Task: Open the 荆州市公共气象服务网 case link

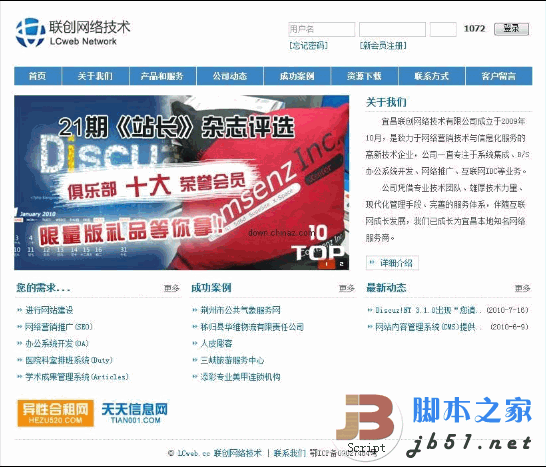Action: tap(241, 310)
